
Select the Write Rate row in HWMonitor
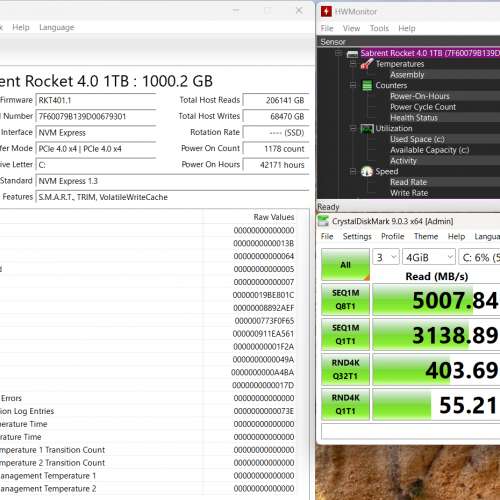(444, 193)
